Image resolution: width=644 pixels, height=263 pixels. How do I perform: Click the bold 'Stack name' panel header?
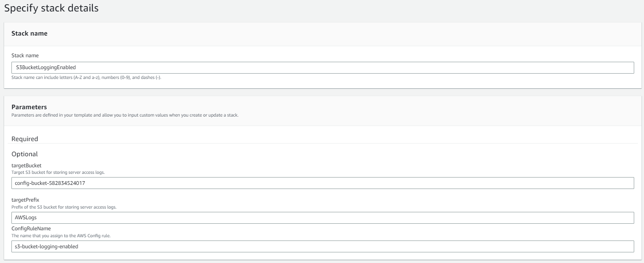click(29, 34)
